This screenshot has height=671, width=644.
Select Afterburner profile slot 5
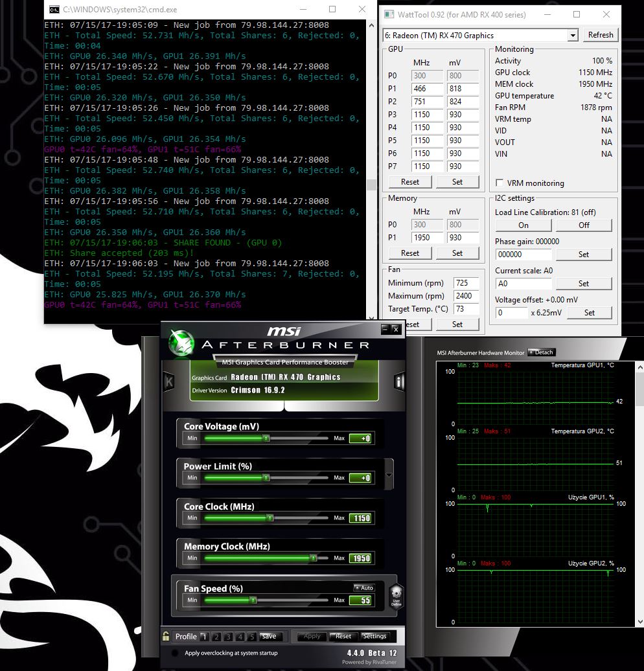252,636
